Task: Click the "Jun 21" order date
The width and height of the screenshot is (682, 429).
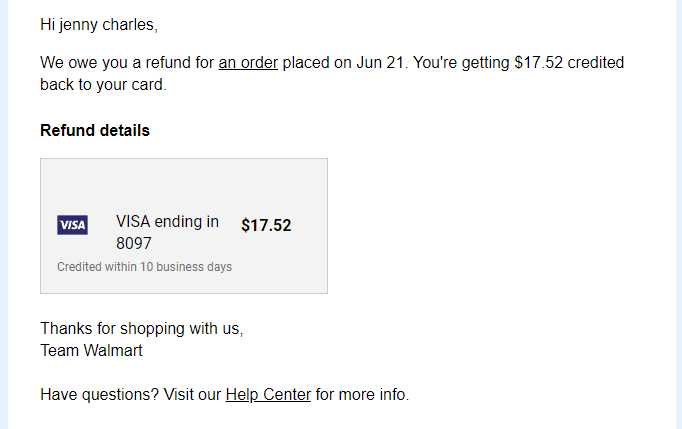Action: coord(380,63)
